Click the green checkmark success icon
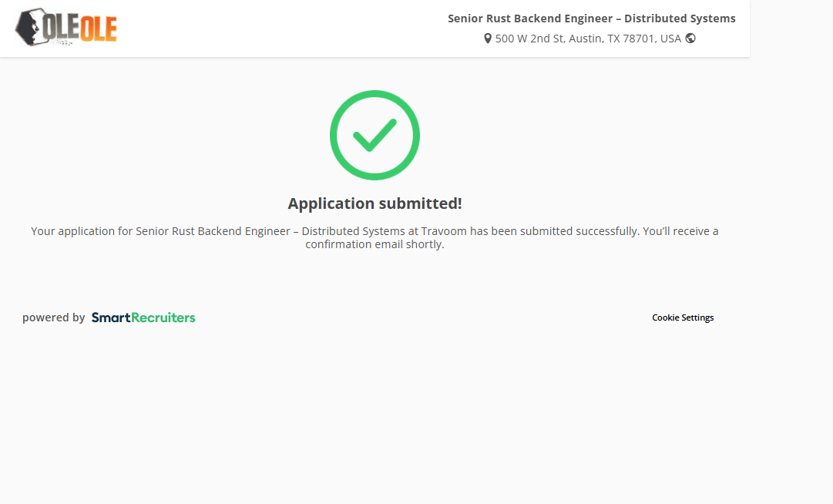The width and height of the screenshot is (833, 504). tap(375, 136)
